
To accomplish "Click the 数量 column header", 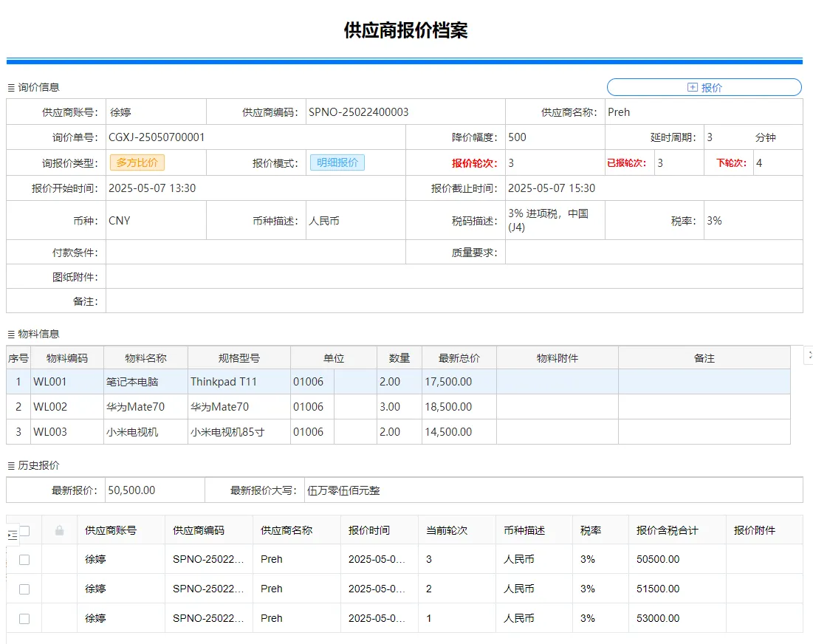I will pyautogui.click(x=399, y=357).
